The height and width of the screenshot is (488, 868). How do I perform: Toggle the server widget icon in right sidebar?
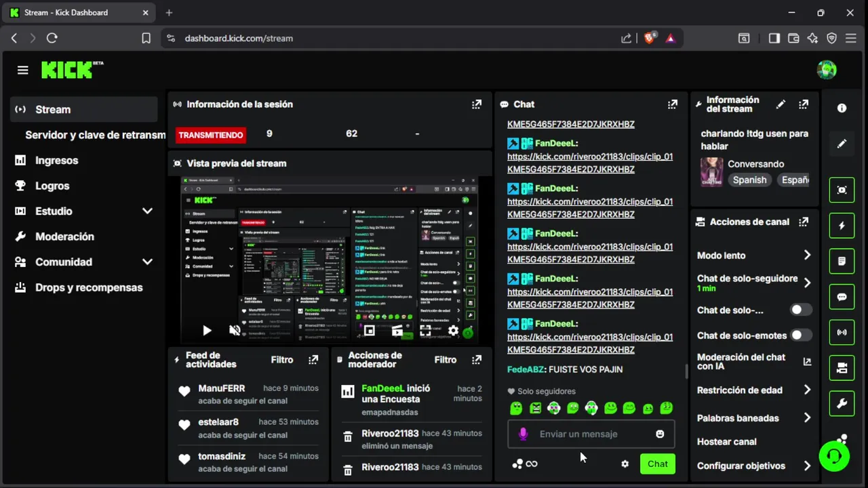(842, 368)
